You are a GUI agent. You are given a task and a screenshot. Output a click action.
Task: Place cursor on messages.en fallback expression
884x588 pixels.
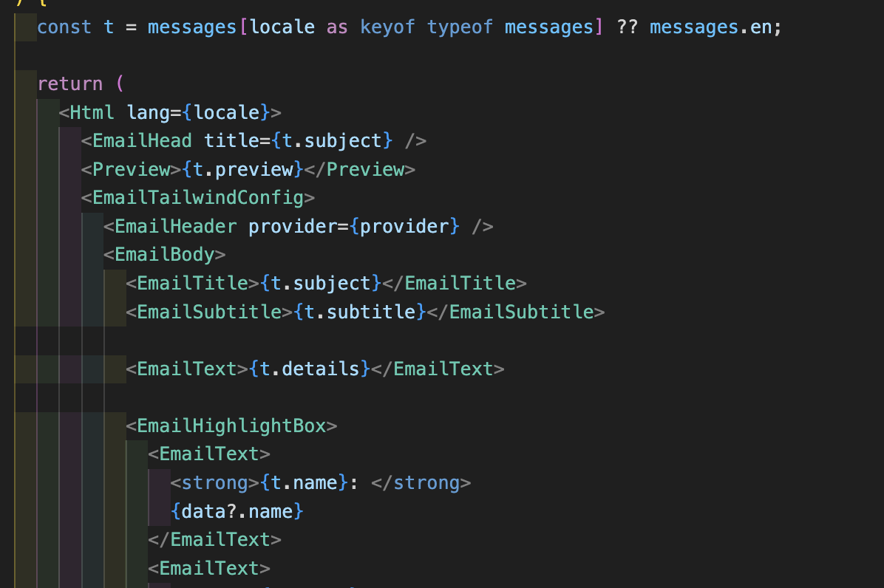pyautogui.click(x=714, y=27)
